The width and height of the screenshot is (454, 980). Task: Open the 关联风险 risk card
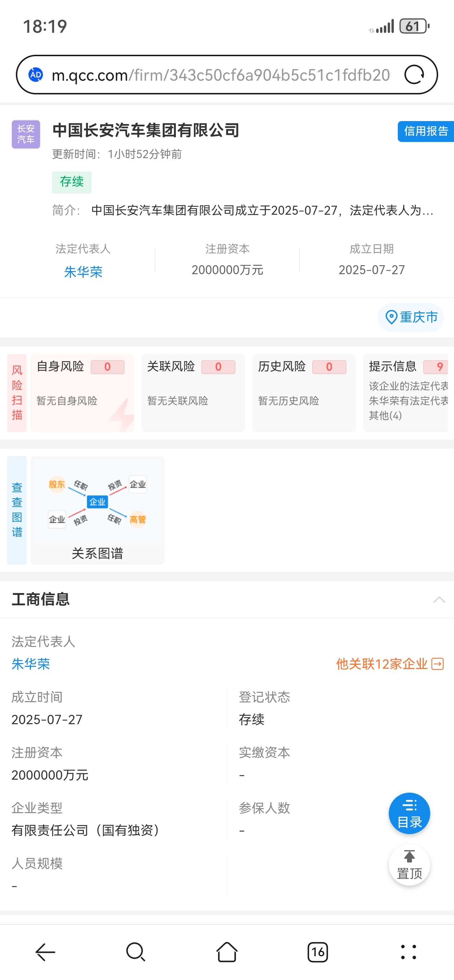[x=193, y=393]
